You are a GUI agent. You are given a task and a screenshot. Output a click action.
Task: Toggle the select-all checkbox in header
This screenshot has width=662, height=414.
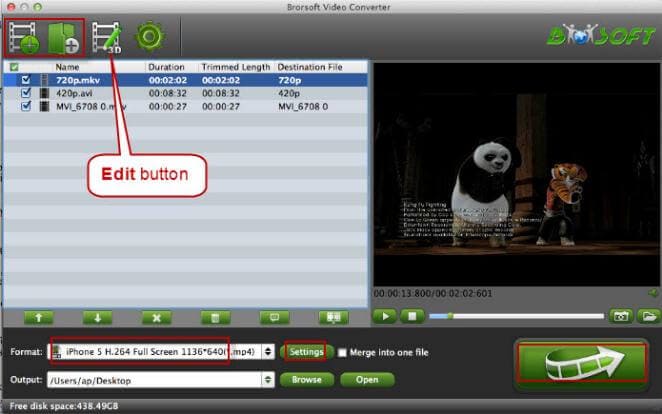tap(14, 67)
